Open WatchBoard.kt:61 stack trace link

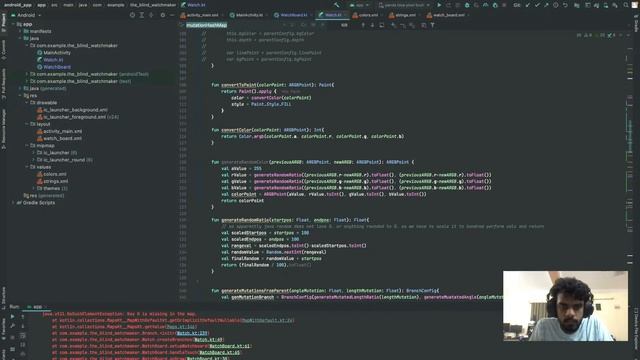tap(229, 346)
